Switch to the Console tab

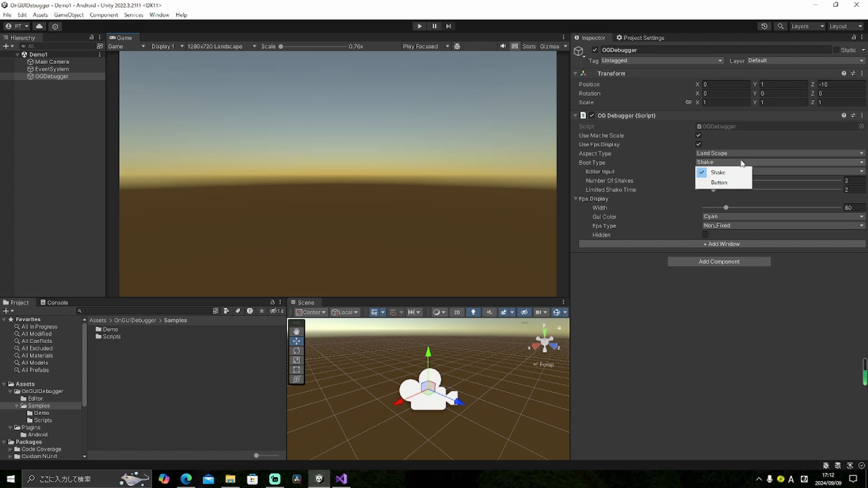(x=54, y=302)
